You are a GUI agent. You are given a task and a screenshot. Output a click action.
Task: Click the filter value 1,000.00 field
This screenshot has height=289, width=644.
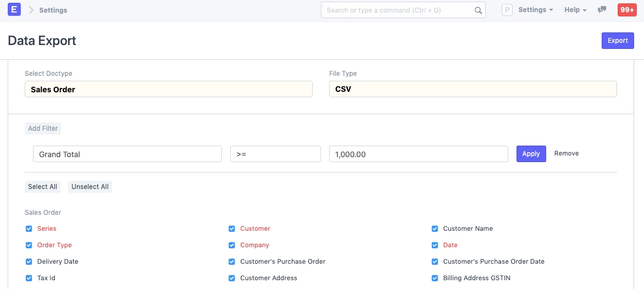418,154
